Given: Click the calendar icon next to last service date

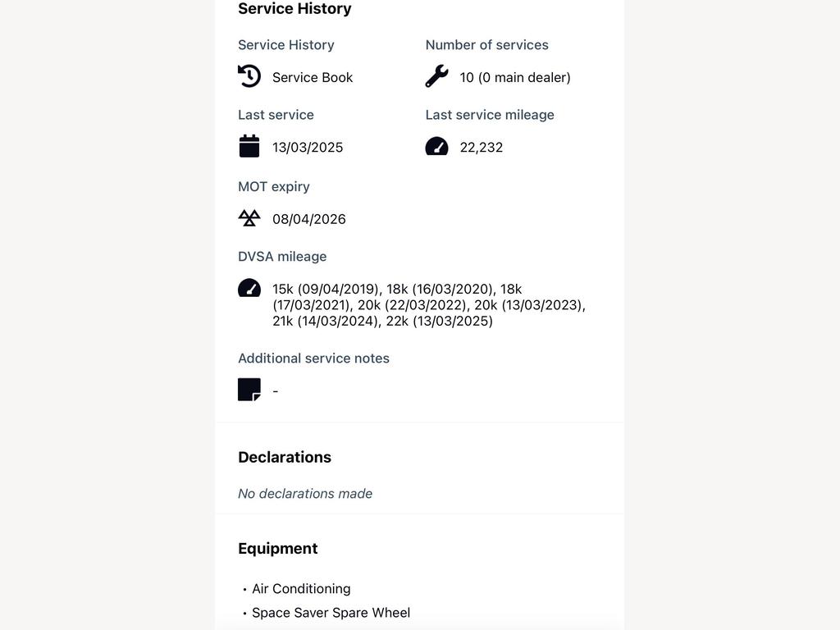Looking at the screenshot, I should click(249, 146).
